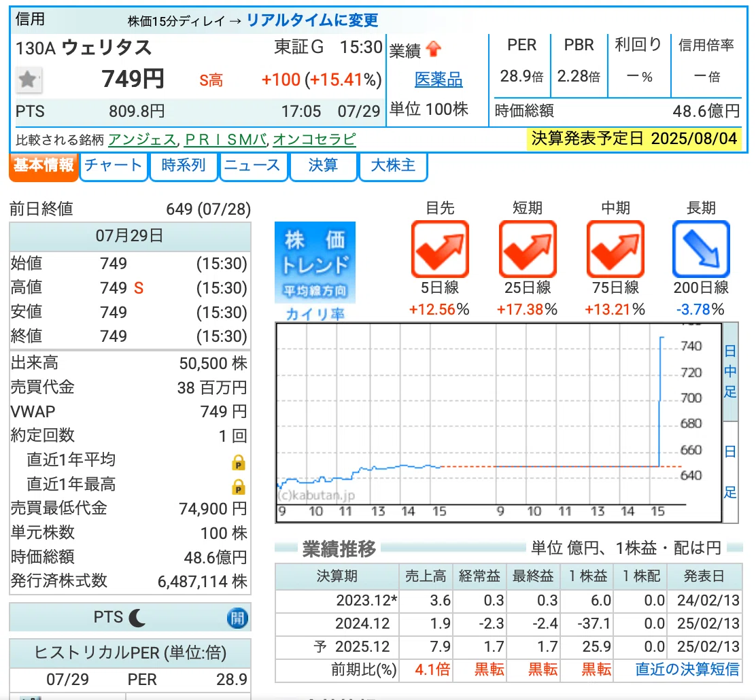The image size is (756, 700).
Task: Open compared stock アンジェス link
Action: (x=143, y=140)
